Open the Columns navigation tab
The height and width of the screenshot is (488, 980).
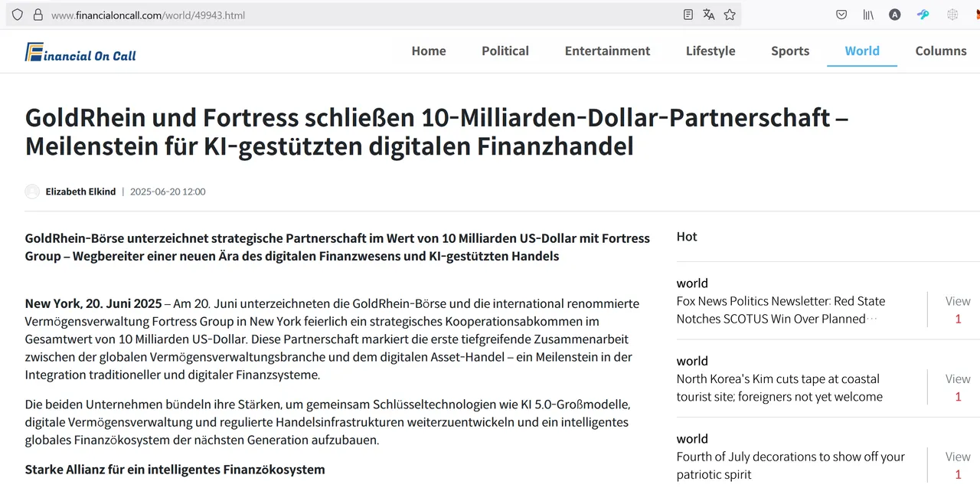tap(941, 51)
